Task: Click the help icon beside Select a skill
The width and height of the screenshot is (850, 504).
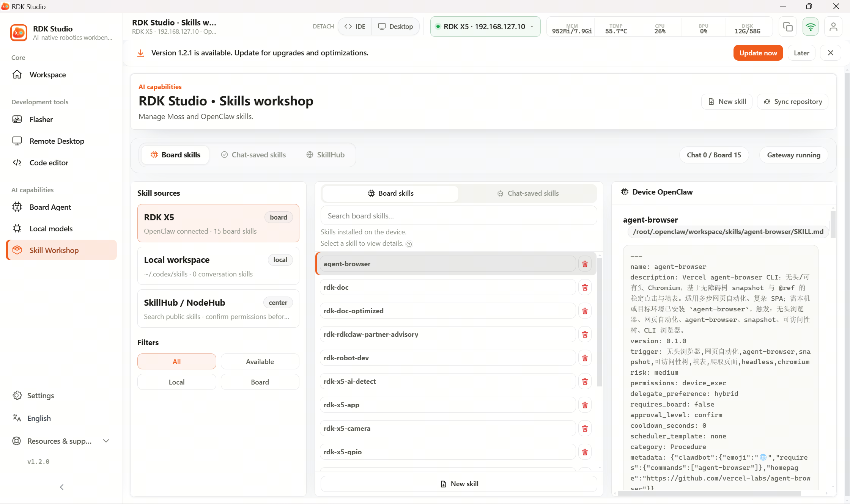Action: tap(409, 244)
